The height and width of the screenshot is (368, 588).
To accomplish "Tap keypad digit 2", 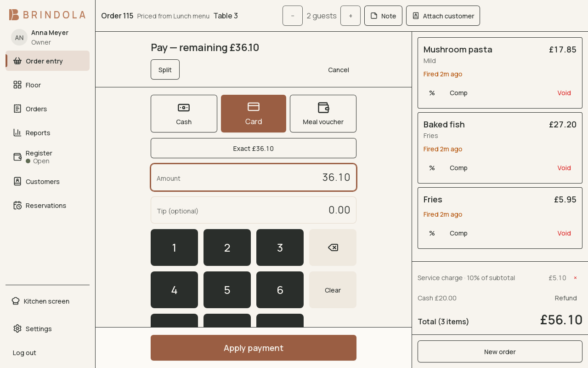I will click(227, 247).
